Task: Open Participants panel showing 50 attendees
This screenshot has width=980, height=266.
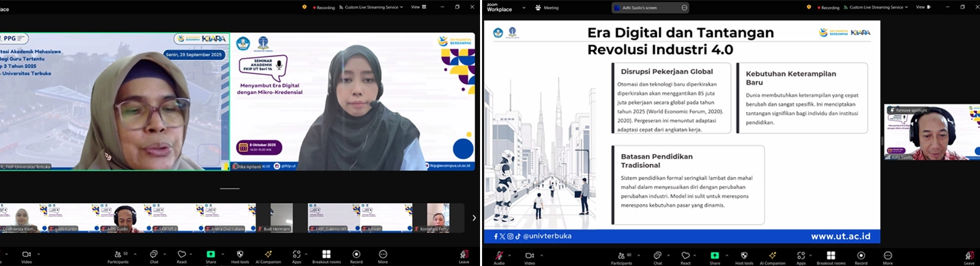Action: click(117, 256)
